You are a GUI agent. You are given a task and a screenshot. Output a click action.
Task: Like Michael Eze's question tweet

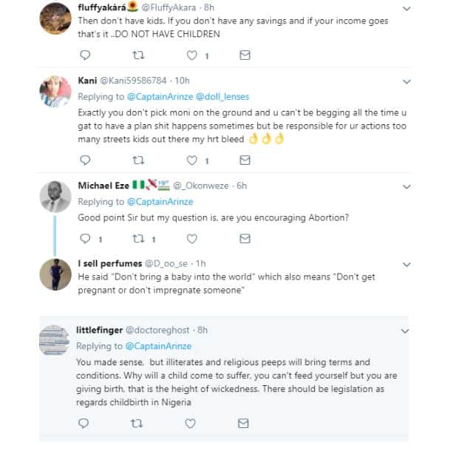pyautogui.click(x=192, y=239)
